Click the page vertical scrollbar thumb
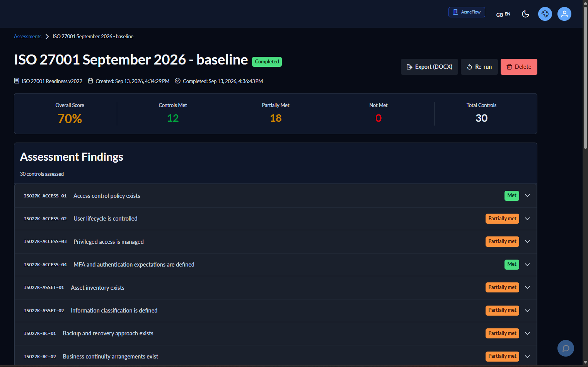The height and width of the screenshot is (367, 588). pos(585,77)
